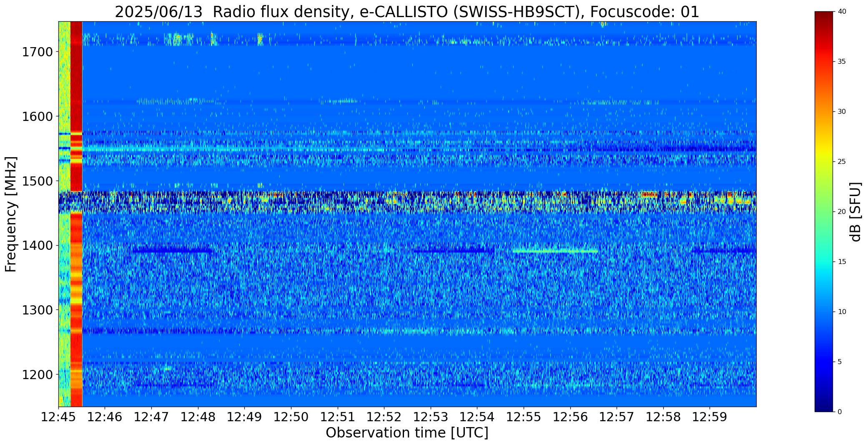This screenshot has height=445, width=868.
Task: Click the 12:47 time tick label
Action: click(x=152, y=417)
